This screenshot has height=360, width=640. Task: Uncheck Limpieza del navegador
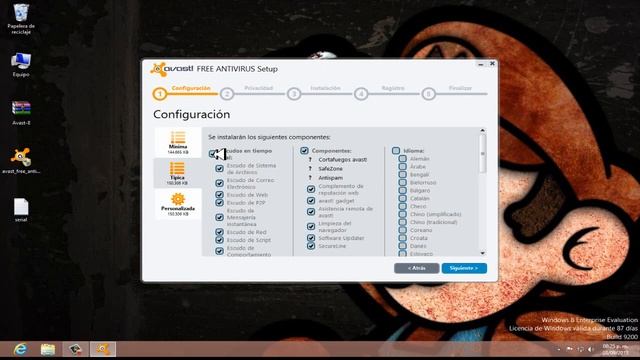[x=311, y=227]
